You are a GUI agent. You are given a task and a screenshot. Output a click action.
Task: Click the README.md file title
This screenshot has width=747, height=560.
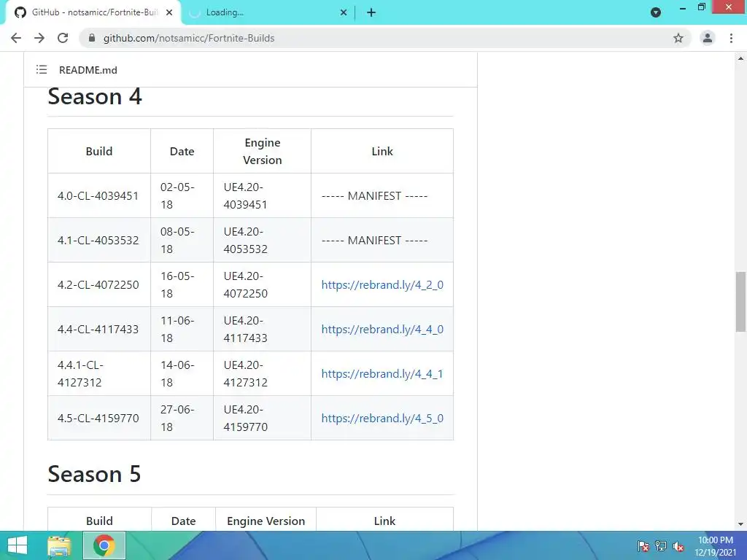(88, 70)
